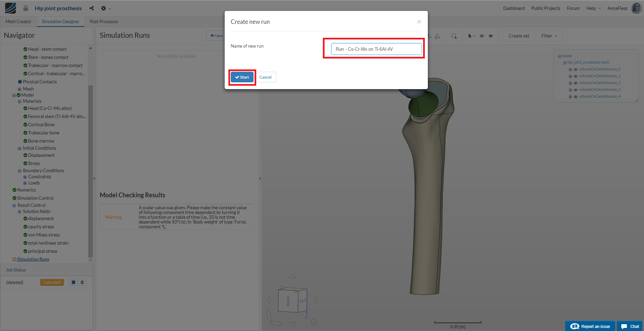
Task: Expand the volumeOnGeoVolumes_3 node
Action: 570,90
